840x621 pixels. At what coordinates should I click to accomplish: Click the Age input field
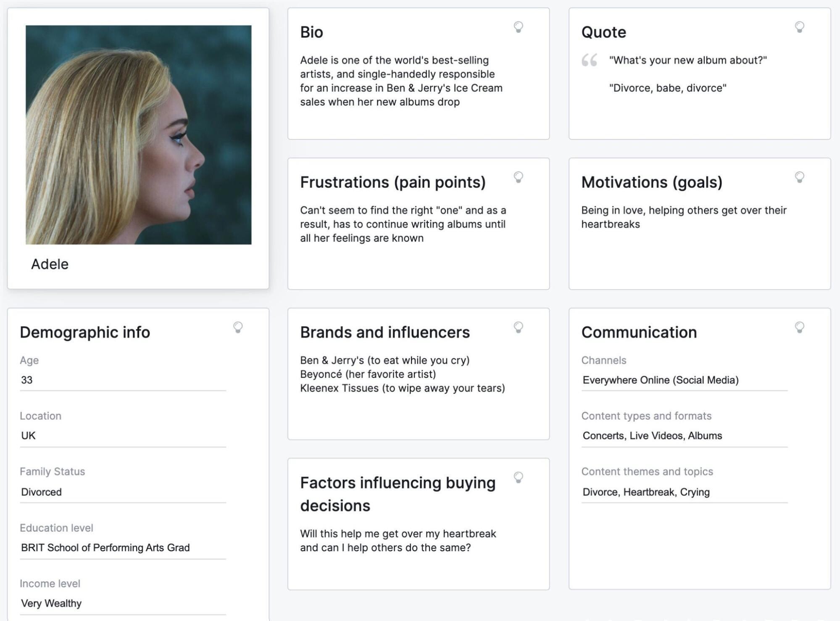click(124, 378)
